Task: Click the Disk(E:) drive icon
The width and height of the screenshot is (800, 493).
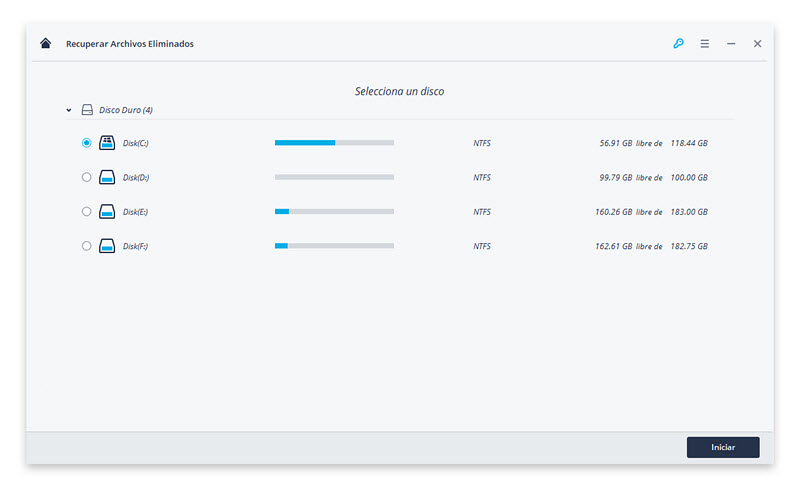Action: (x=107, y=211)
